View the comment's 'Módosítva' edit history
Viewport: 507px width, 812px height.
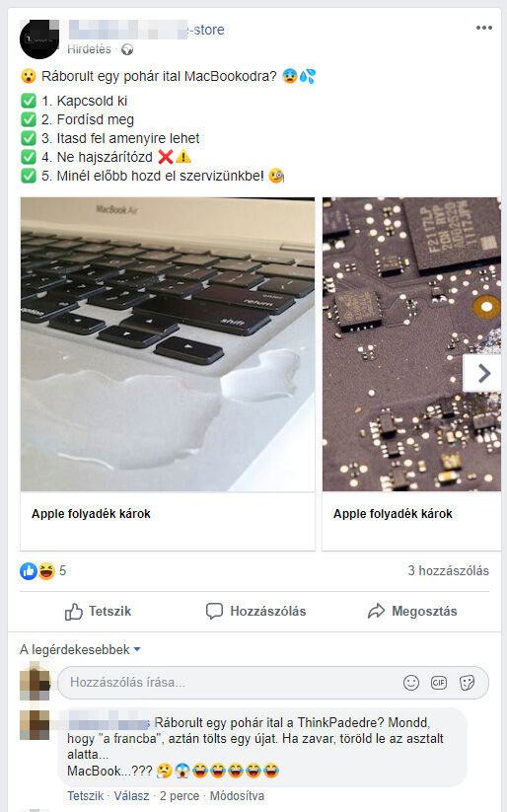(x=237, y=796)
